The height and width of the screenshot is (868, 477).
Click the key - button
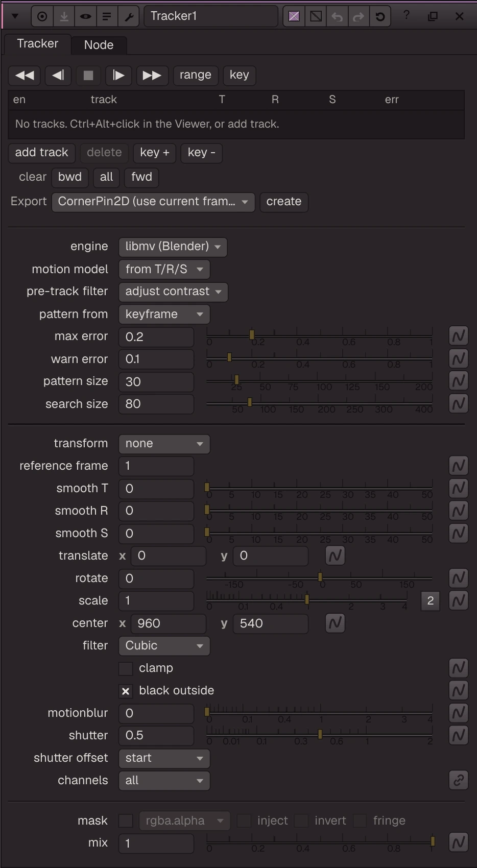point(201,153)
